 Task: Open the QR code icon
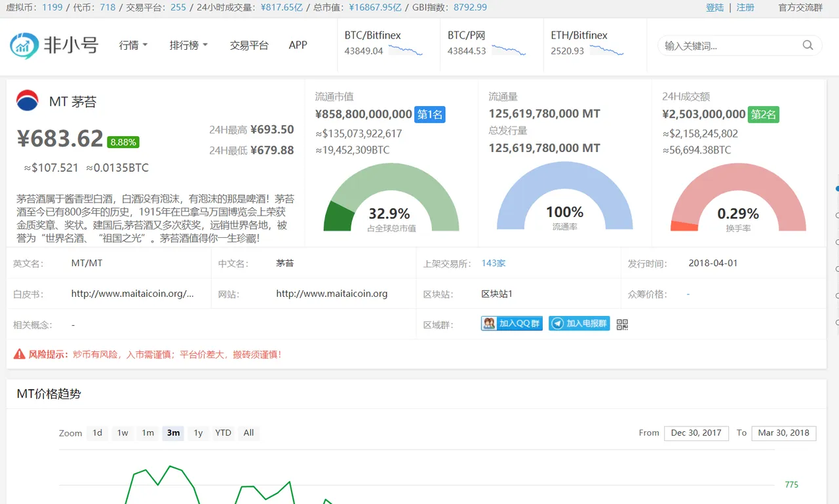tap(622, 324)
